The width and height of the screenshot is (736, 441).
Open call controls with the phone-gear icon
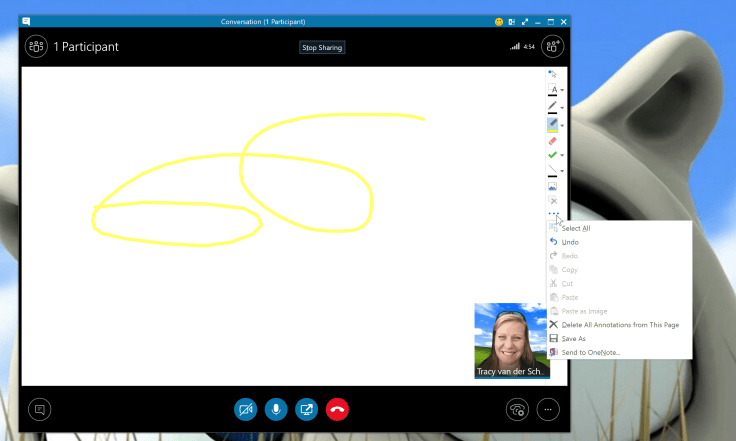(516, 409)
